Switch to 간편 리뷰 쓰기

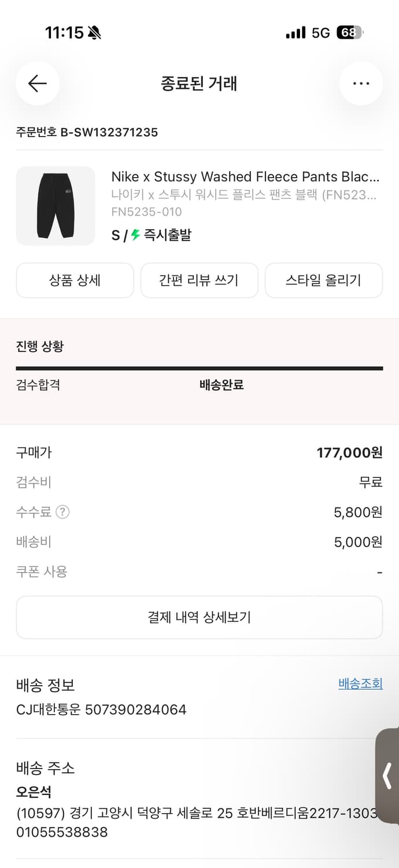[199, 280]
